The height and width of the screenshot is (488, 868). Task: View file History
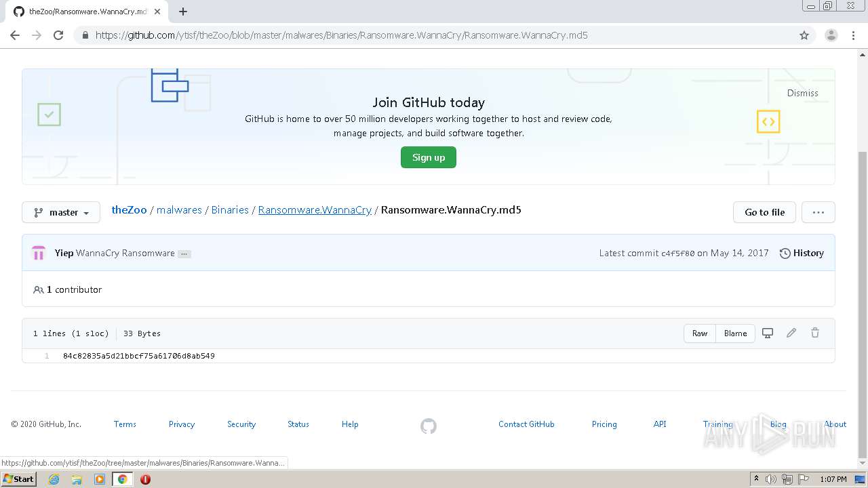pyautogui.click(x=802, y=253)
